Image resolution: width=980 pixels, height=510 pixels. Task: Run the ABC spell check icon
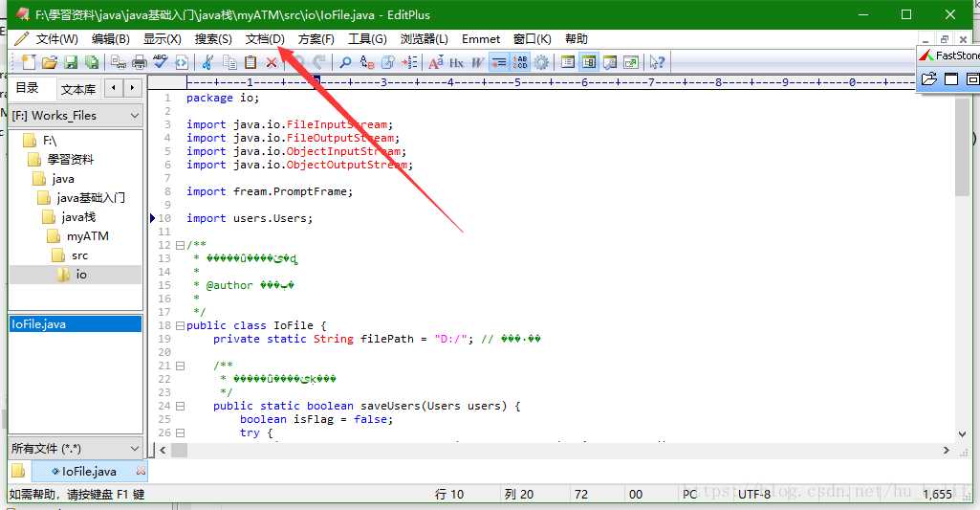pos(161,62)
